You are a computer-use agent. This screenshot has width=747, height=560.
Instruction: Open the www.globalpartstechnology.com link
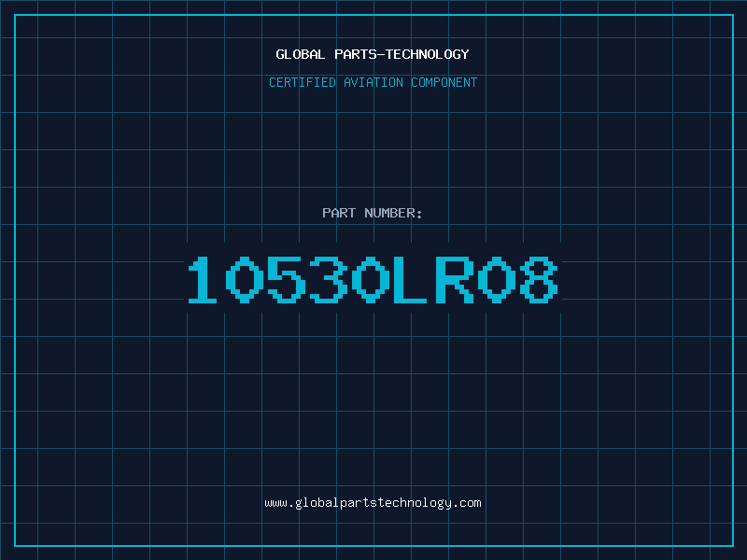pos(373,503)
